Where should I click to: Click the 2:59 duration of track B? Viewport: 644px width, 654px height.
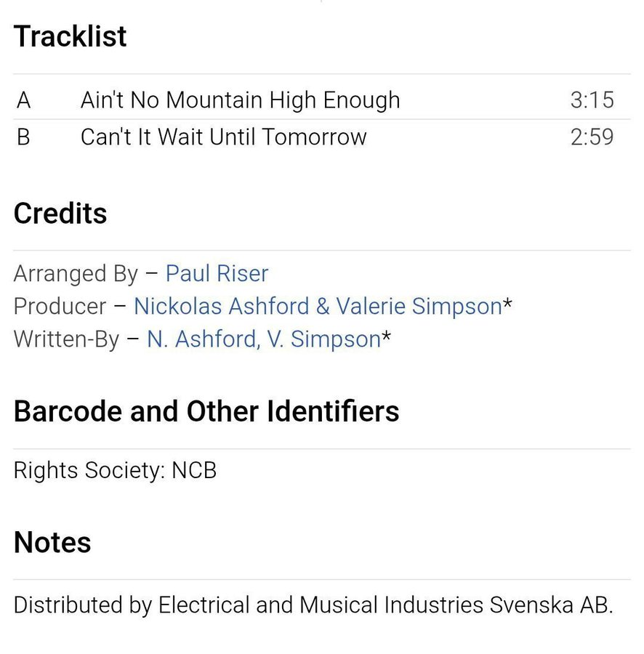click(592, 137)
